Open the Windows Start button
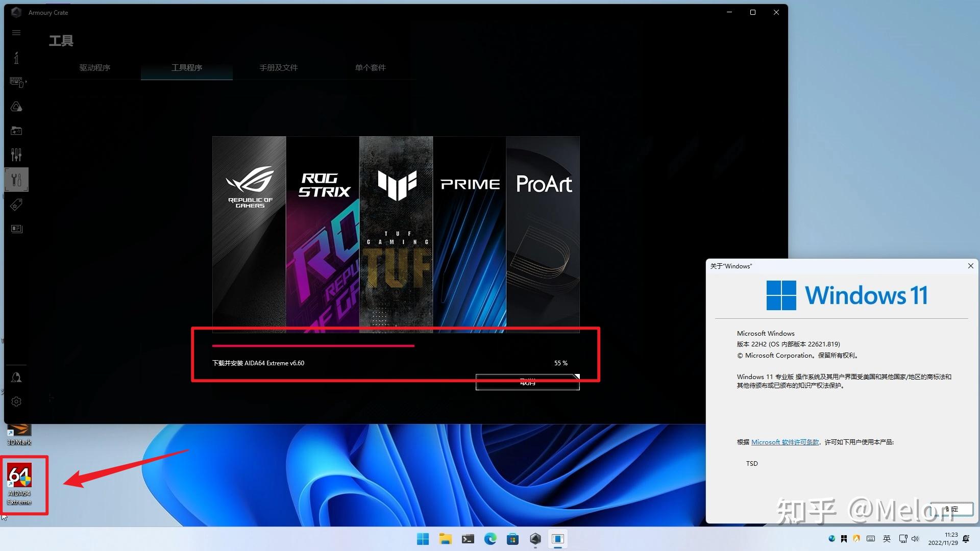The height and width of the screenshot is (551, 980). tap(423, 539)
